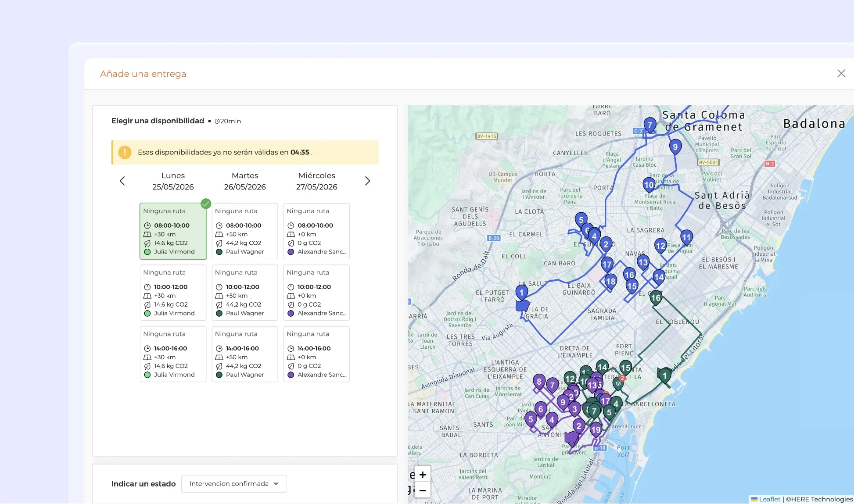Click the Añade una entrega title
Viewport: 854px width, 504px height.
point(143,74)
